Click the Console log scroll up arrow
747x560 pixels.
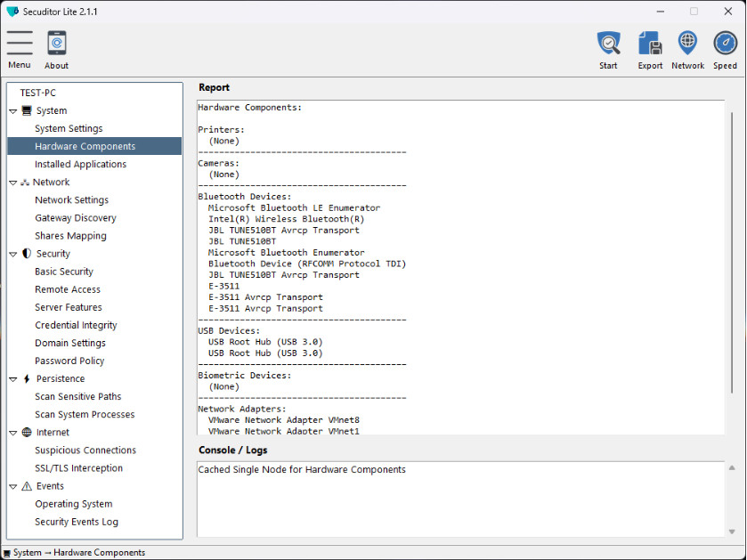point(732,468)
